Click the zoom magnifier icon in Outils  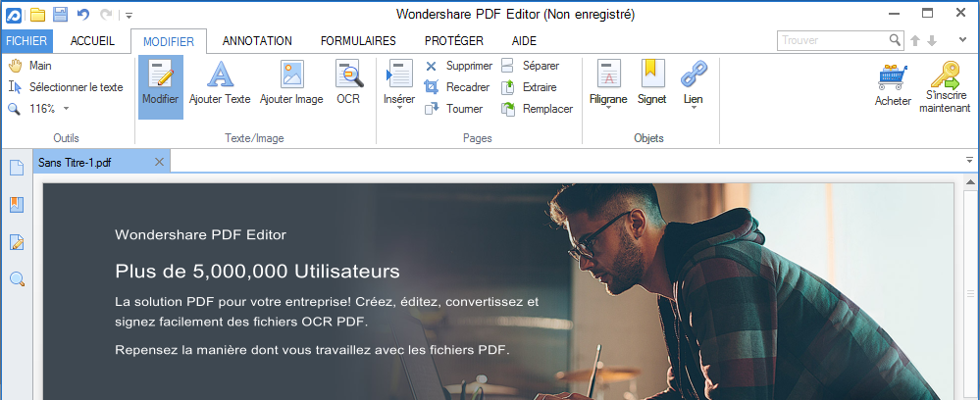14,110
